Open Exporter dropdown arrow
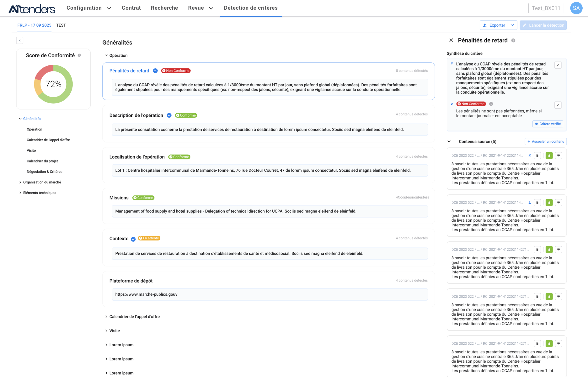Screen dimensions: 588x377 click(512, 25)
